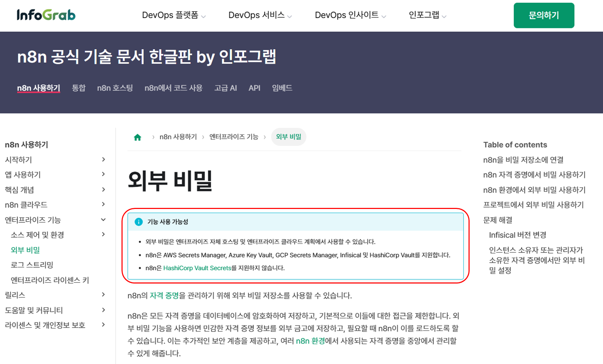This screenshot has width=603, height=364.
Task: Select 외부 비밀 in the sidebar
Action: point(25,250)
